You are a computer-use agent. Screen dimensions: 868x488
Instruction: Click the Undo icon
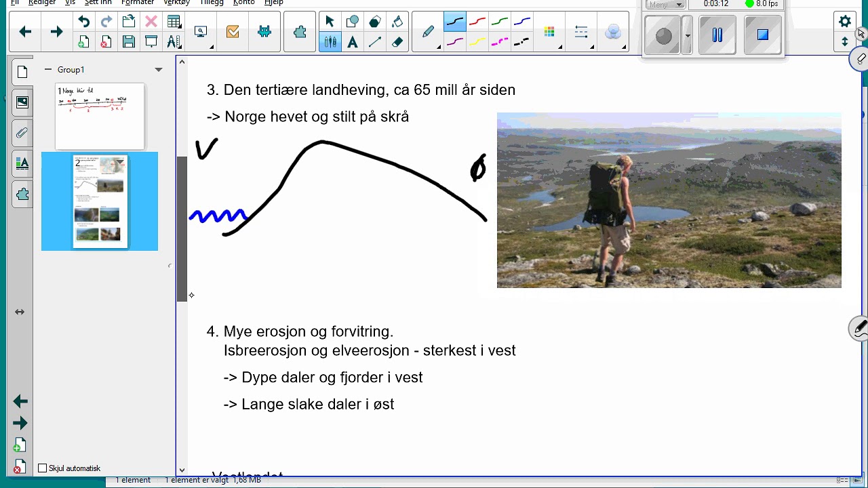click(83, 22)
